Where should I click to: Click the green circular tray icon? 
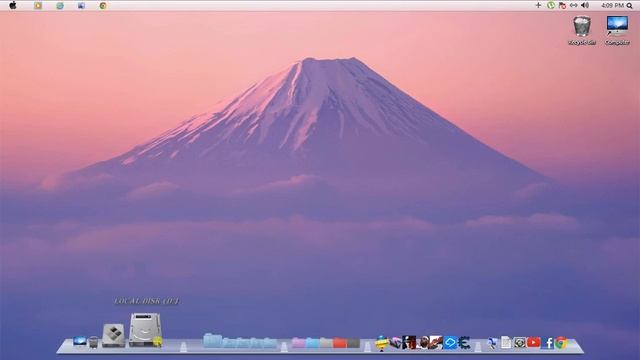[551, 5]
